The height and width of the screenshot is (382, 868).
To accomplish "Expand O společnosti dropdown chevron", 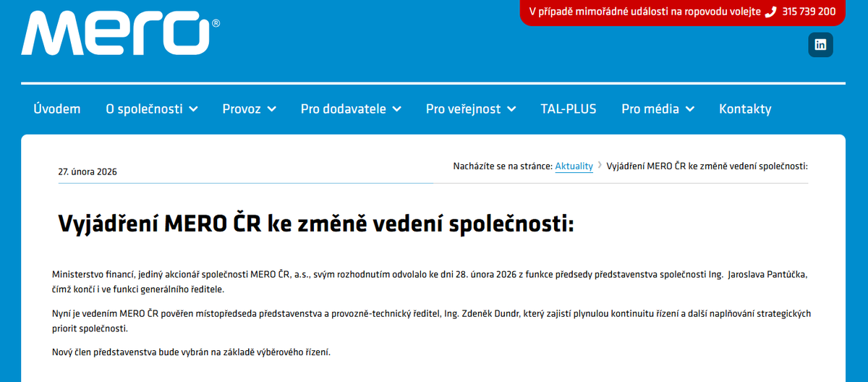I will coord(193,109).
